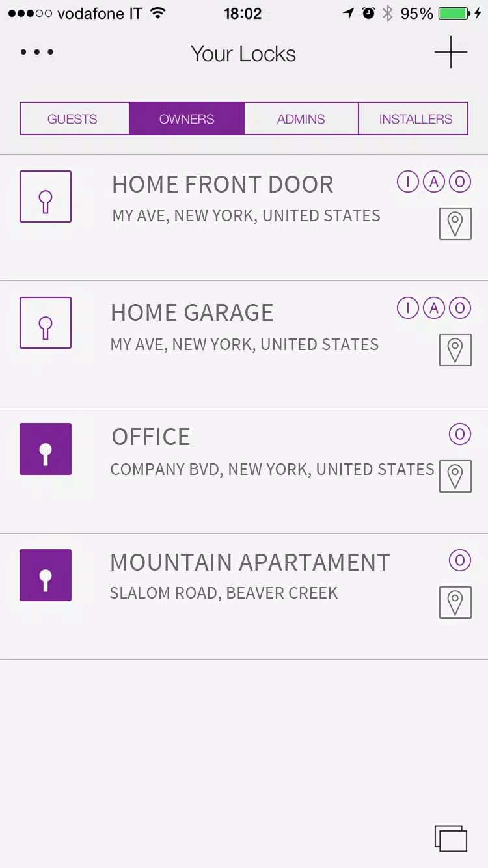This screenshot has width=488, height=868.
Task: Tap the A badge on Home Garage
Action: click(x=434, y=308)
